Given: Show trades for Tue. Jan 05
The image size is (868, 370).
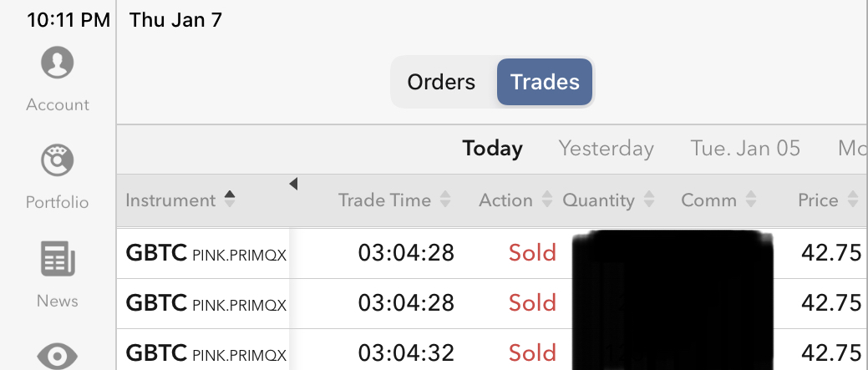Looking at the screenshot, I should pyautogui.click(x=745, y=149).
